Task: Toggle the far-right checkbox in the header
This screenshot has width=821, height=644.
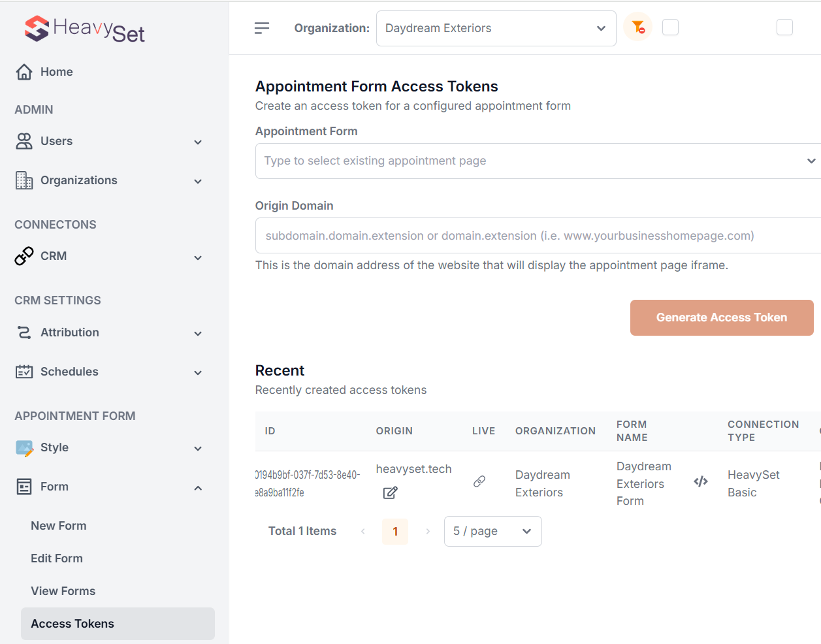Action: coord(784,27)
